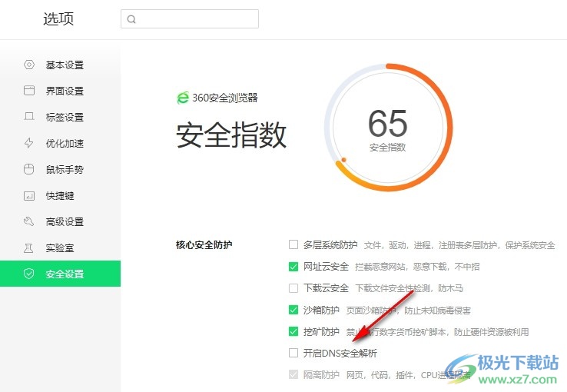Focus the options search field
Image resolution: width=567 pixels, height=392 pixels.
[190, 18]
